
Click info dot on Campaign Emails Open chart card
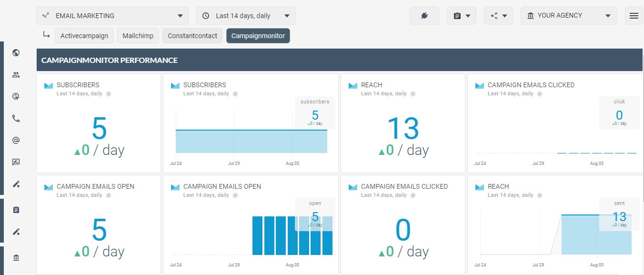coord(235,195)
